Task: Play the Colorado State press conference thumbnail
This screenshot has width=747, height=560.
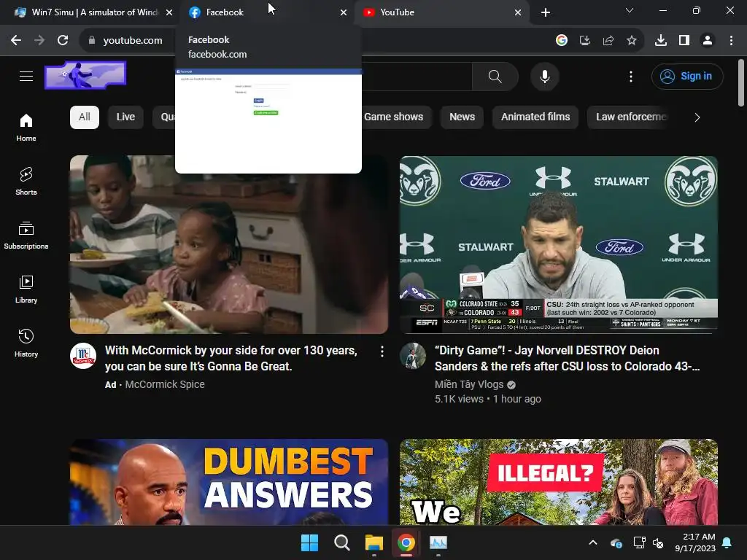Action: tap(558, 244)
